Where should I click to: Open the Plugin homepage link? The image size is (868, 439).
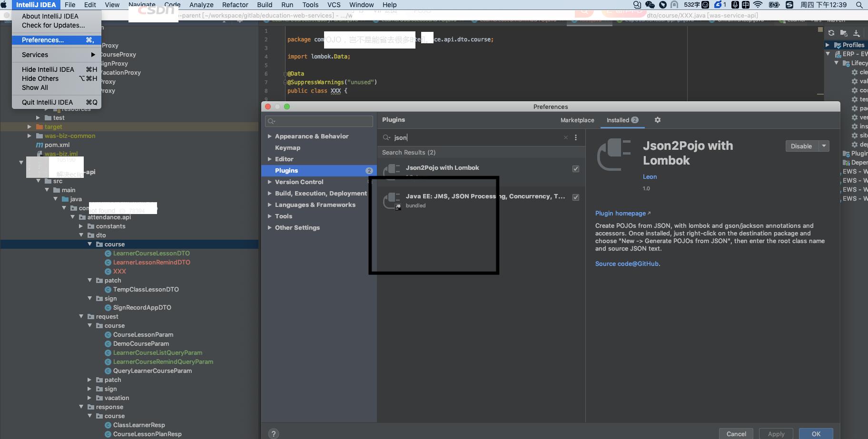620,213
